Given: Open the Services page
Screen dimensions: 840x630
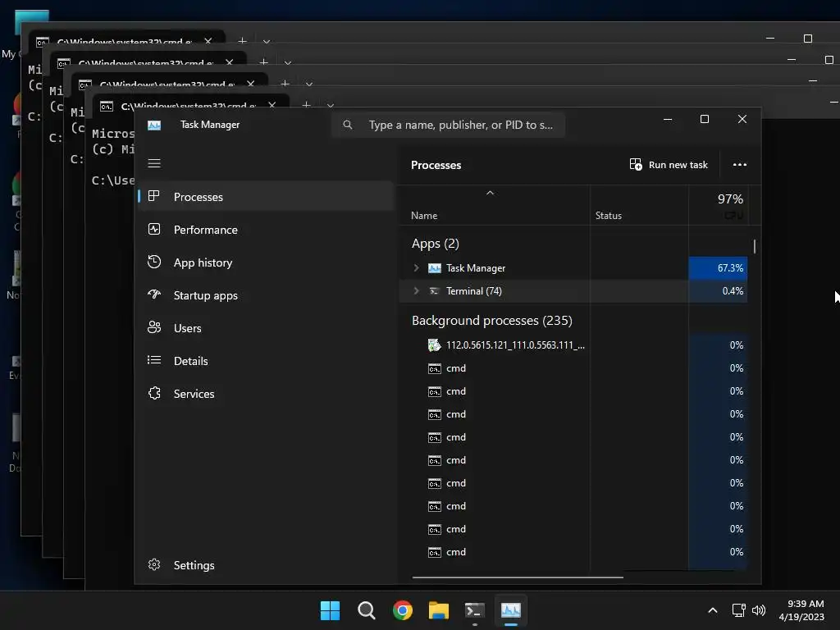Looking at the screenshot, I should coord(266,393).
